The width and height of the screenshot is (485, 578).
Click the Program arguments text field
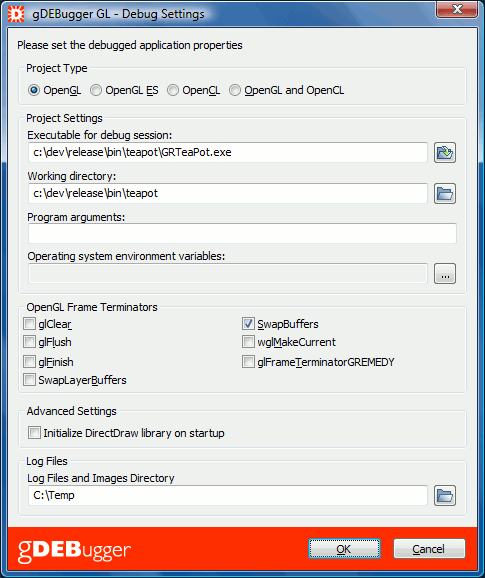[242, 233]
